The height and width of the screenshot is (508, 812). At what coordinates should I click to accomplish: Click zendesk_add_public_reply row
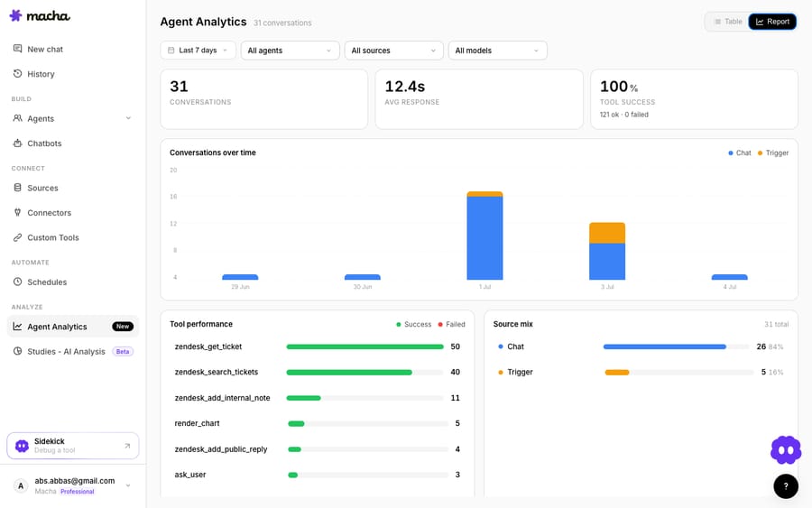pyautogui.click(x=317, y=449)
